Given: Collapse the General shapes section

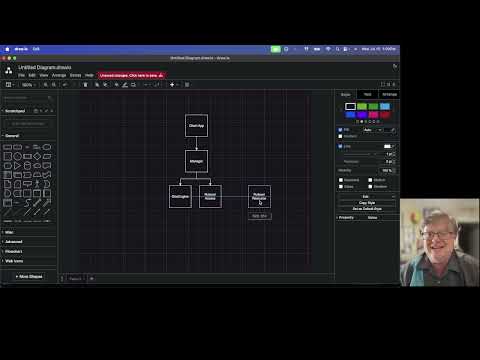Looking at the screenshot, I should tap(11, 136).
